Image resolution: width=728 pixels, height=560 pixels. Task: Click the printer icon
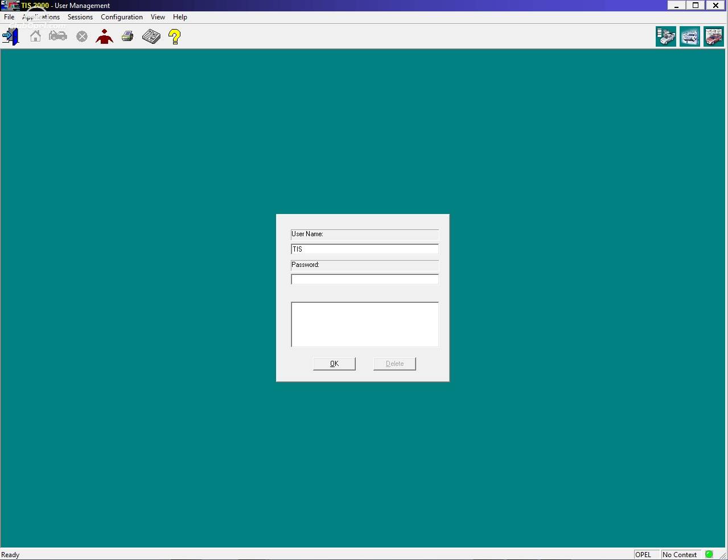pos(127,37)
